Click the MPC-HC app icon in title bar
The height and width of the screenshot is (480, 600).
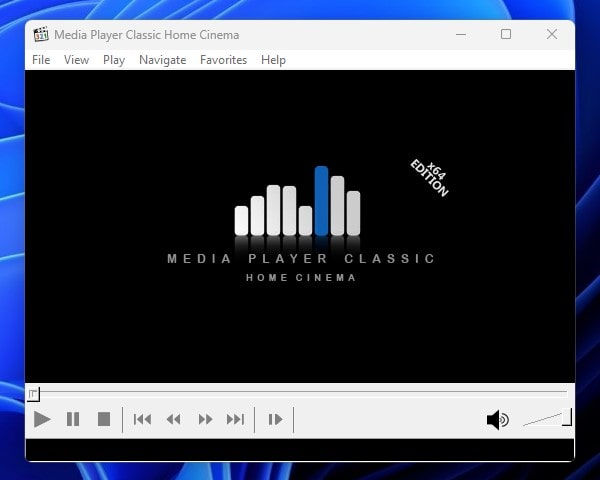pos(41,34)
